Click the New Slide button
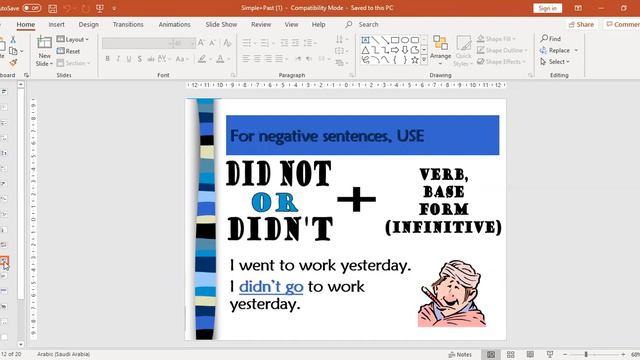 click(x=44, y=51)
